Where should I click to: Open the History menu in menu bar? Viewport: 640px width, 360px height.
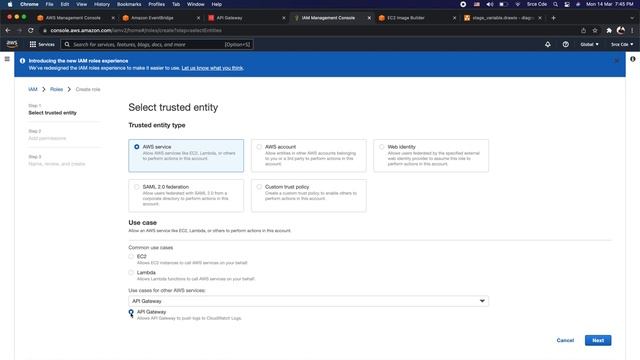102,4
